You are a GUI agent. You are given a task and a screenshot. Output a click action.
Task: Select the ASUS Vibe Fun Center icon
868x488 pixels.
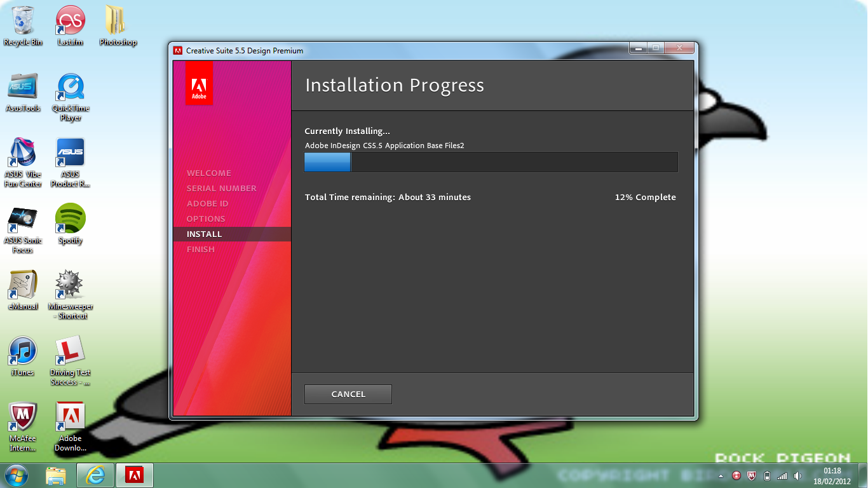(23, 163)
